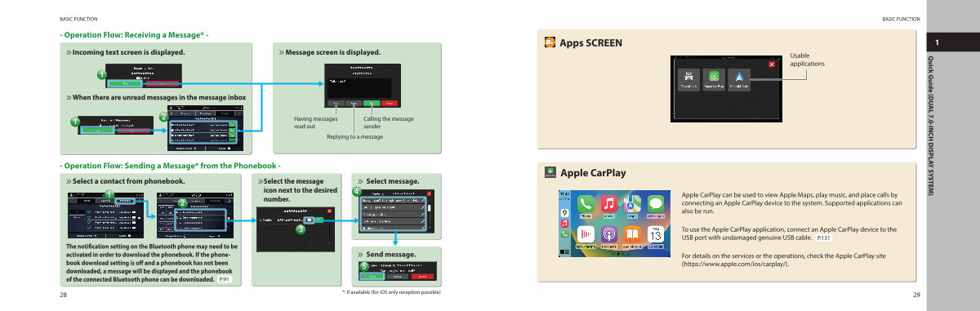Click the small Phone icon in CarPlay sidebar

564,233
